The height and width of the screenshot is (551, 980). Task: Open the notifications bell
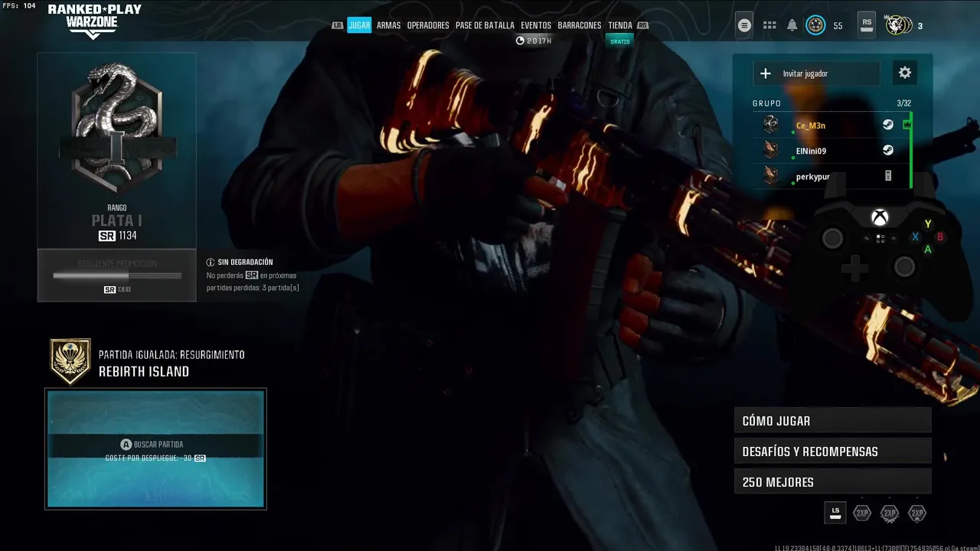(x=792, y=25)
